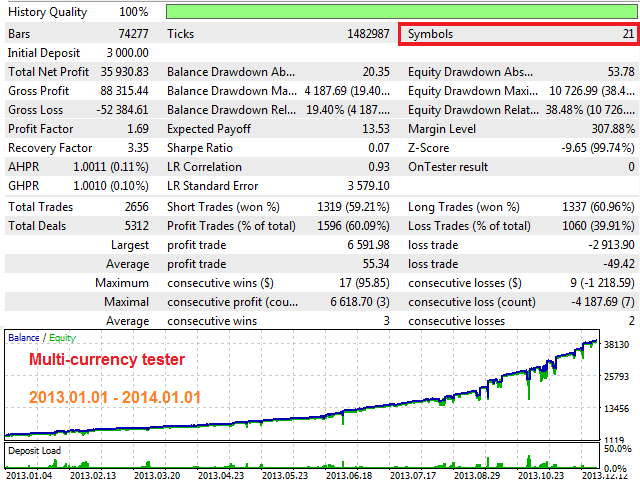Click the orange 2013.01.01 - 2014.01.01 date range text
This screenshot has width=640, height=480.
[x=115, y=397]
